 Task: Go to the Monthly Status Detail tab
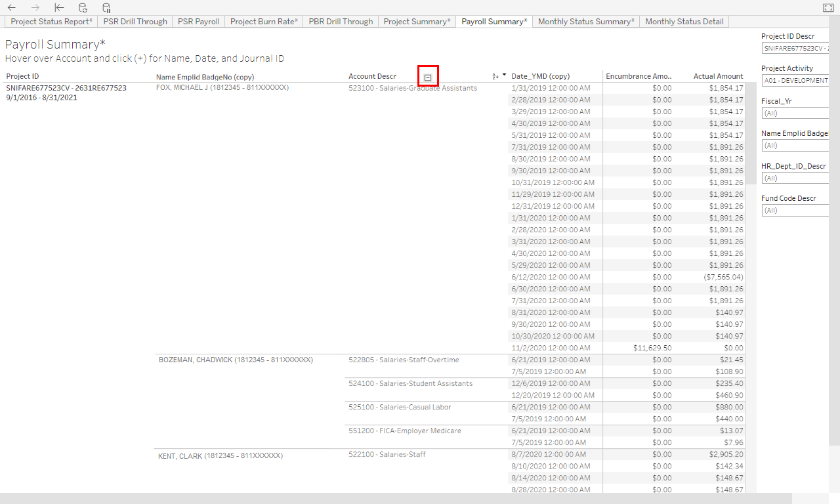point(684,22)
